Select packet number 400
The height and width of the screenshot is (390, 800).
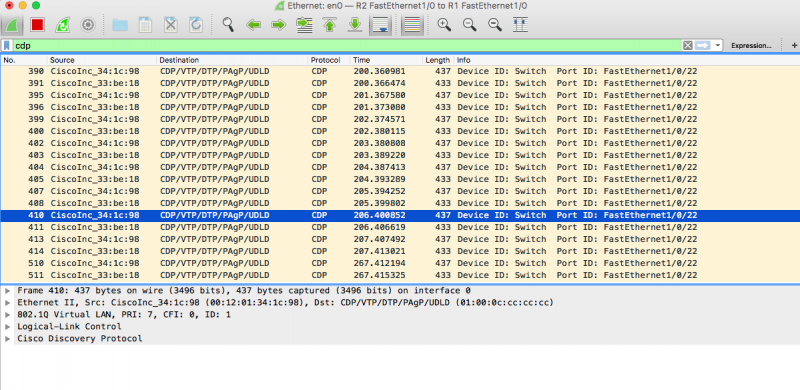[400, 131]
